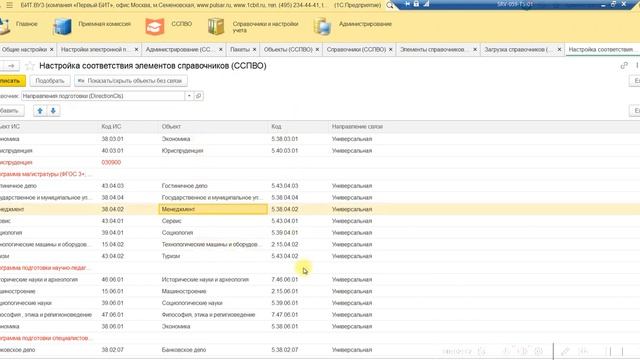
Task: Switch to Элементы справочников tab
Action: pyautogui.click(x=433, y=49)
